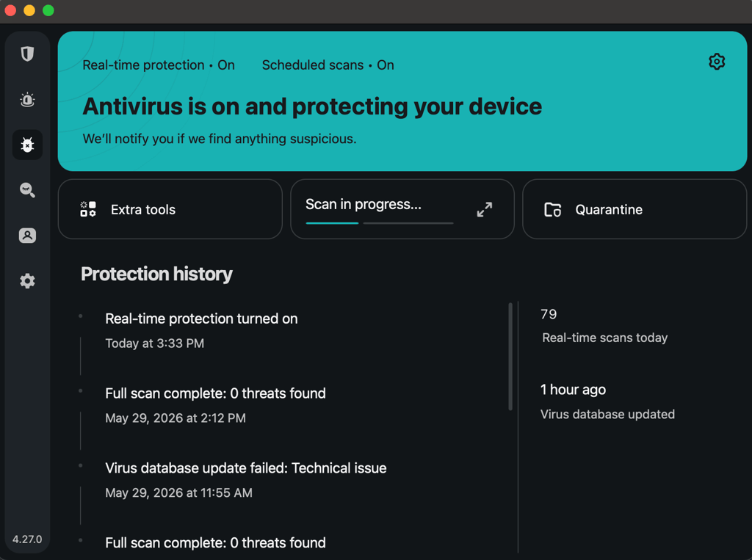
Task: Open the magnifier eye scan sidebar icon
Action: (27, 190)
